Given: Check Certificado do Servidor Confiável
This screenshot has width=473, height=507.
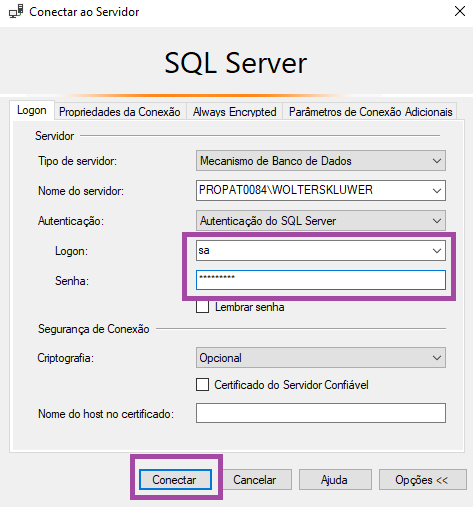Looking at the screenshot, I should click(203, 385).
